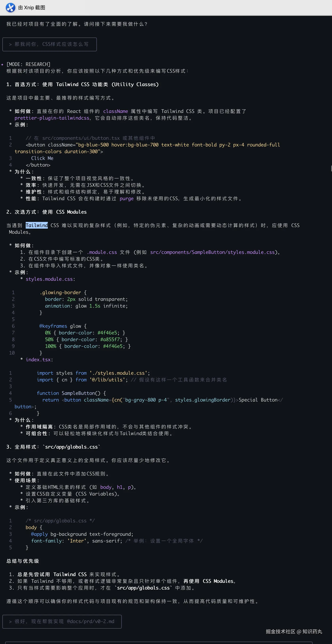This screenshot has height=644, width=332.
Task: Click the Xnip app logo icon
Action: point(10,8)
